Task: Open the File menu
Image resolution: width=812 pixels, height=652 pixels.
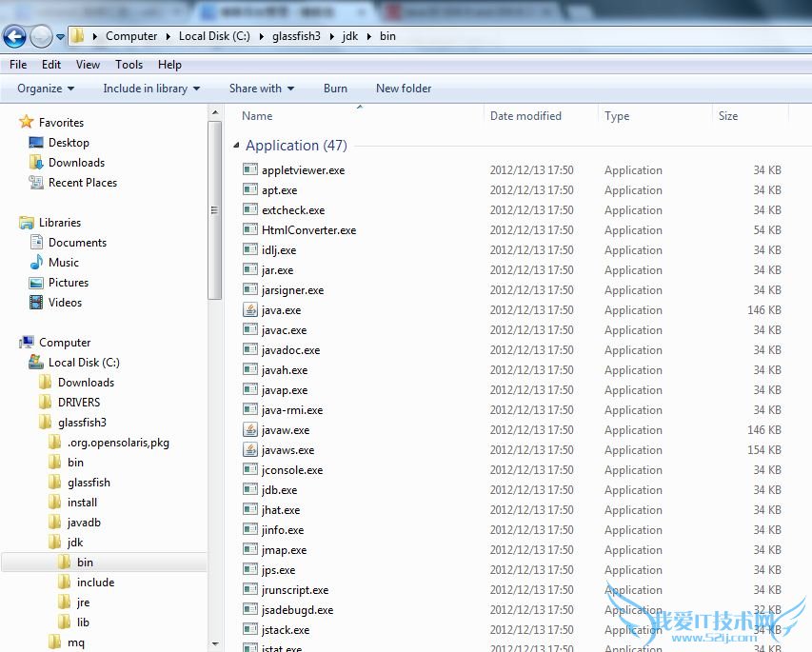Action: (18, 65)
